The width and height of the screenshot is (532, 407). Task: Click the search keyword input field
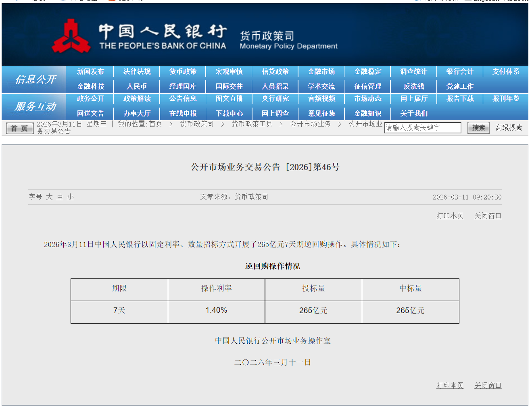(x=422, y=128)
